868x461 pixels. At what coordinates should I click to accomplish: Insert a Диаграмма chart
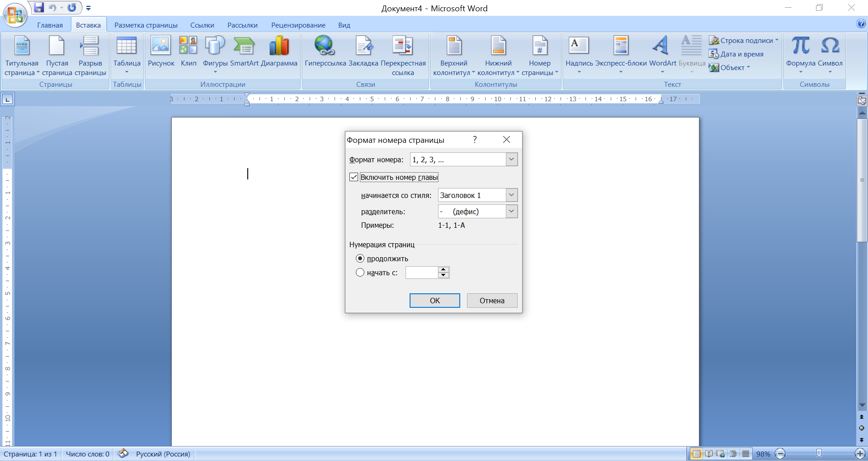[279, 47]
